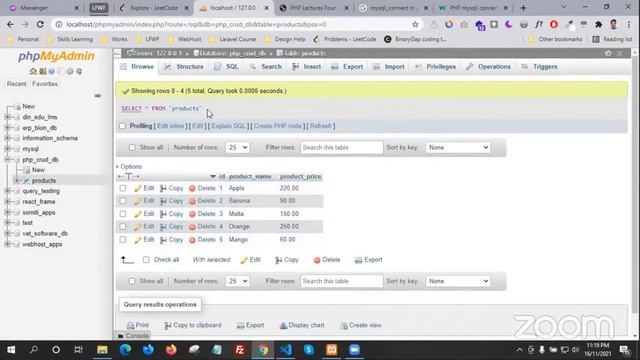Click the upper Filter rows search field
This screenshot has width=640, height=360.
[342, 147]
